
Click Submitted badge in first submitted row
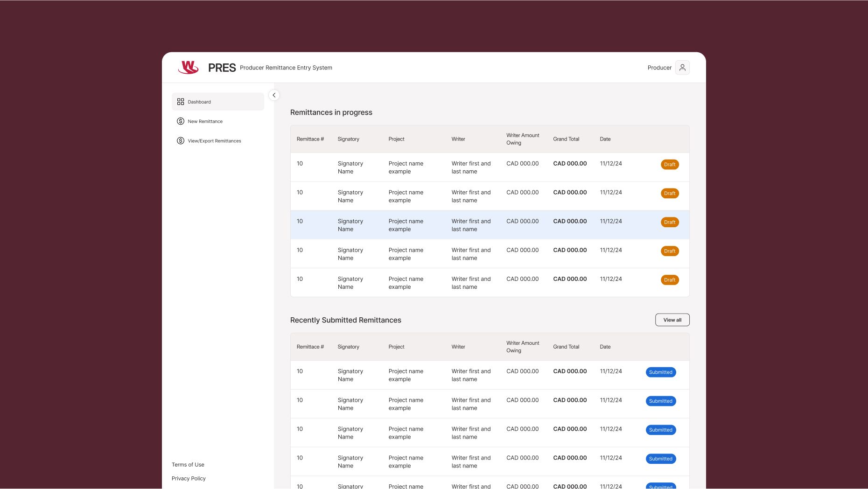click(661, 372)
